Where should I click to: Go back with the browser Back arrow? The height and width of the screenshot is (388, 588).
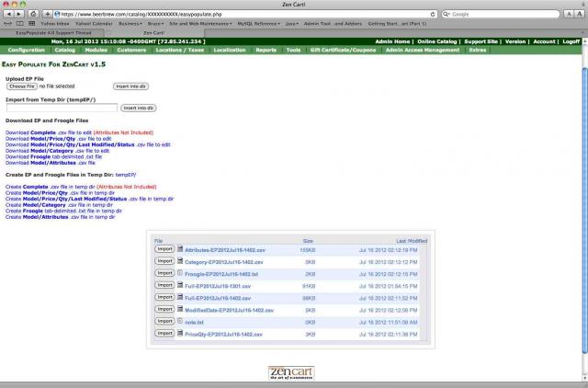(8, 14)
